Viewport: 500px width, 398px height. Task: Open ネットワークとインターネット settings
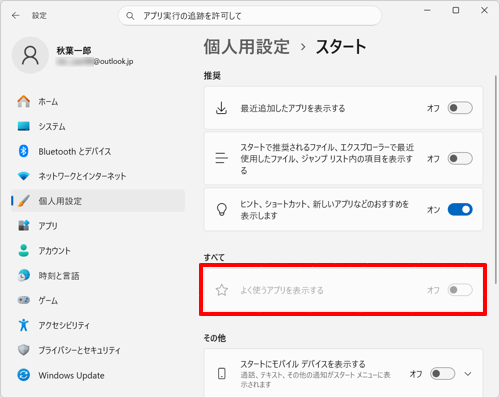coord(98,176)
